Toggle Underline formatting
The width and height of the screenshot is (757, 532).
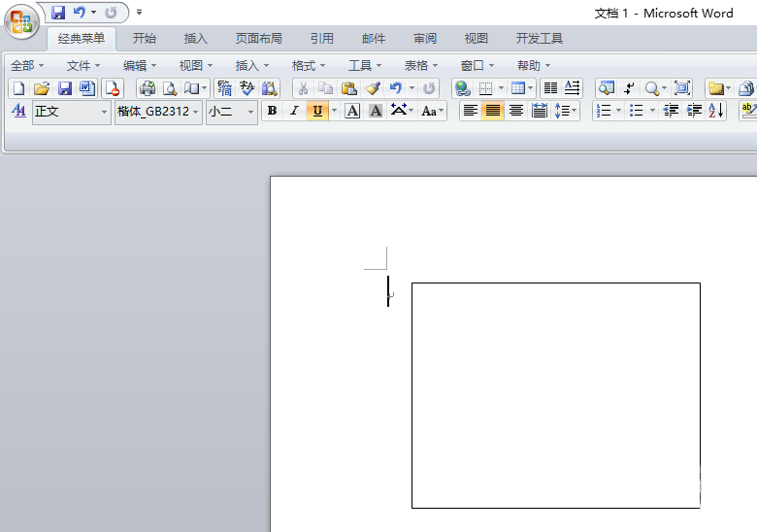tap(317, 111)
